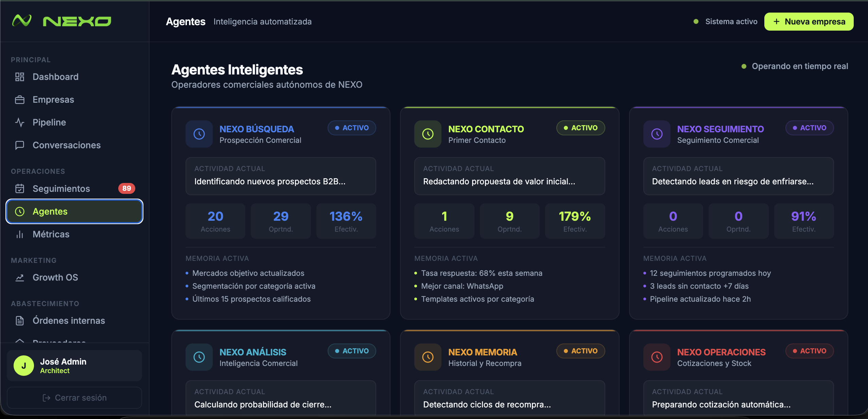Open Conversaciones from the sidebar
868x419 pixels.
(x=74, y=145)
